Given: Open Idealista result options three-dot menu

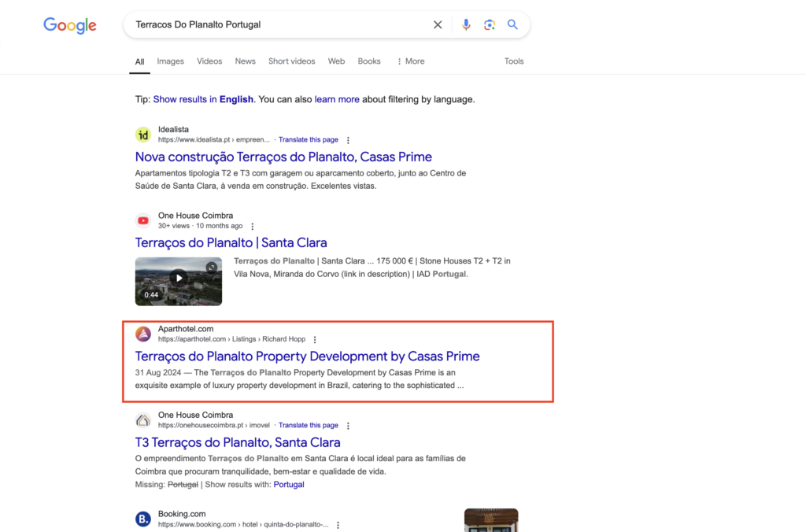Looking at the screenshot, I should tap(348, 140).
